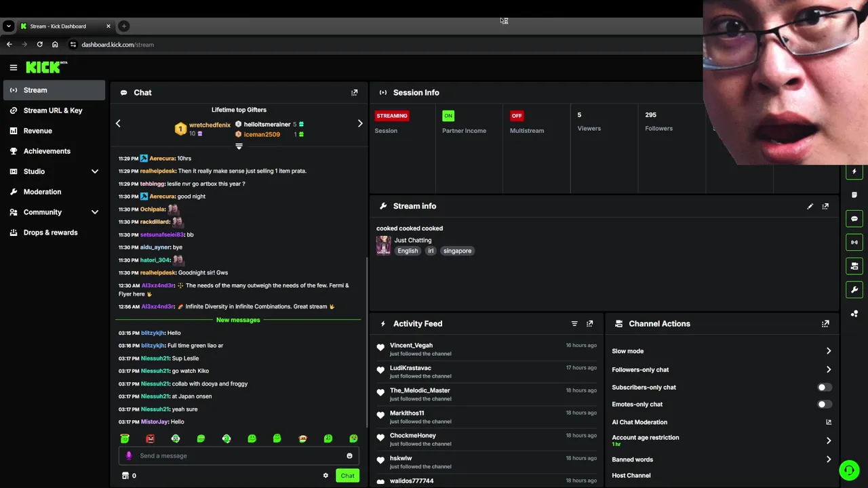Open chat settings gear icon
The height and width of the screenshot is (488, 868).
click(325, 476)
